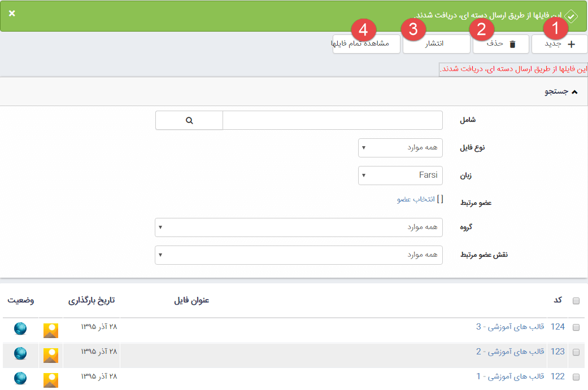Screen dimensions: 588x390
Task: Click the انتشار publish button
Action: pyautogui.click(x=436, y=44)
